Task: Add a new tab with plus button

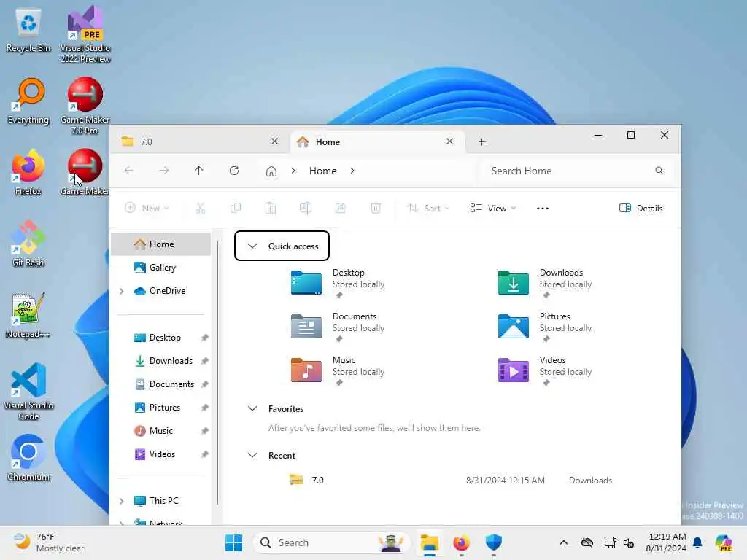Action: click(481, 142)
